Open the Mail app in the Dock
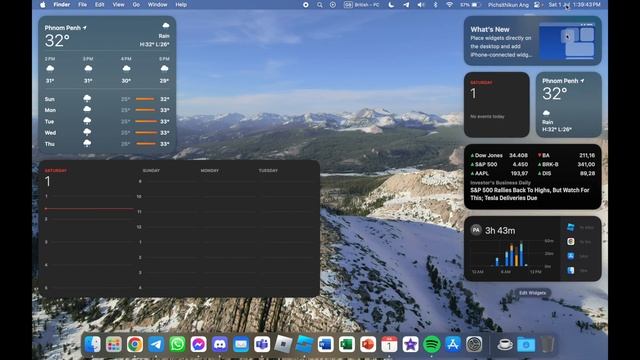 (241, 344)
